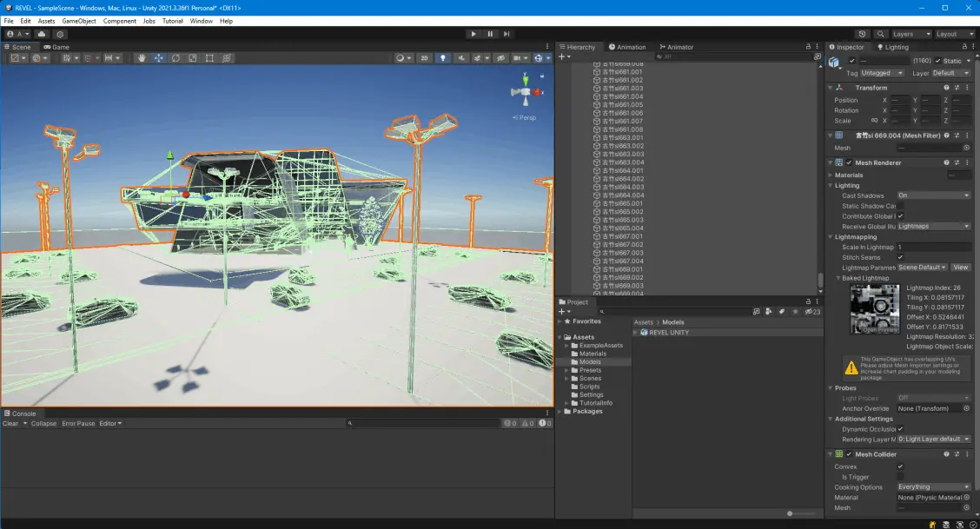Image resolution: width=980 pixels, height=529 pixels.
Task: Clear the Console
Action: (x=10, y=423)
